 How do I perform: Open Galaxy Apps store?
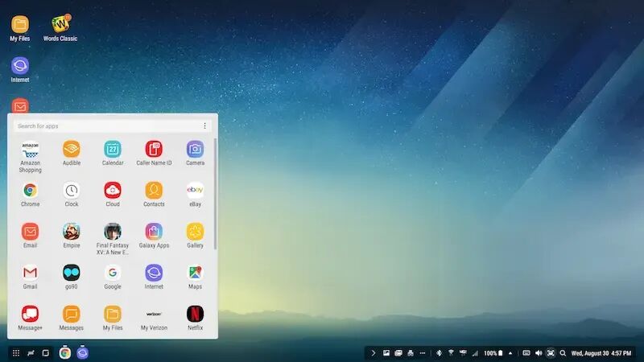click(x=154, y=236)
